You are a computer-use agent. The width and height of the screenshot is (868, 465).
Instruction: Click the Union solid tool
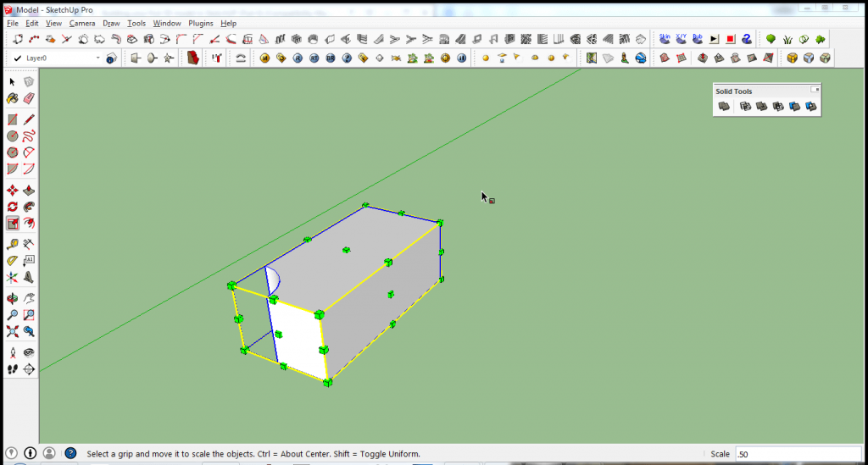pyautogui.click(x=762, y=106)
